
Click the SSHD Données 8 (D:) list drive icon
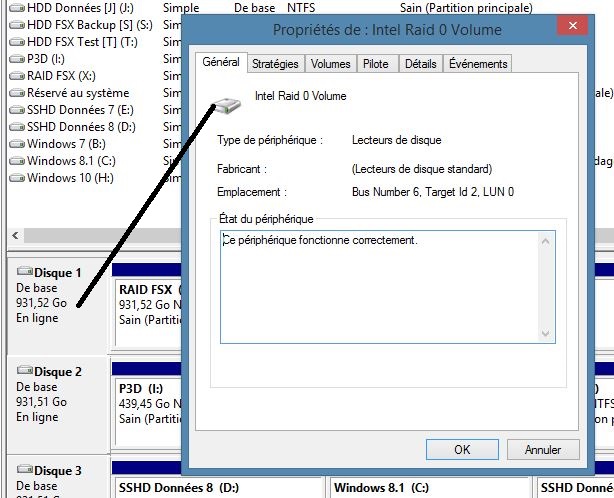tap(17, 127)
